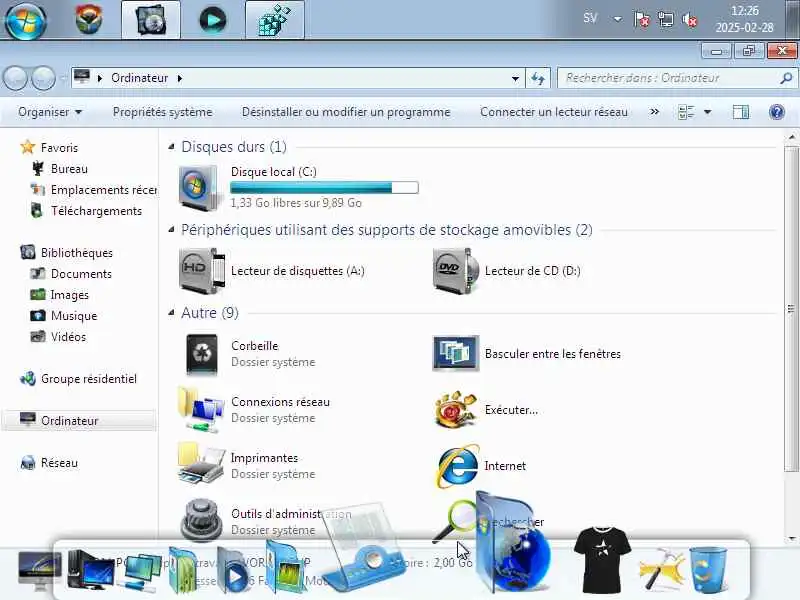Open the Organiser menu
This screenshot has width=800, height=600.
point(50,112)
